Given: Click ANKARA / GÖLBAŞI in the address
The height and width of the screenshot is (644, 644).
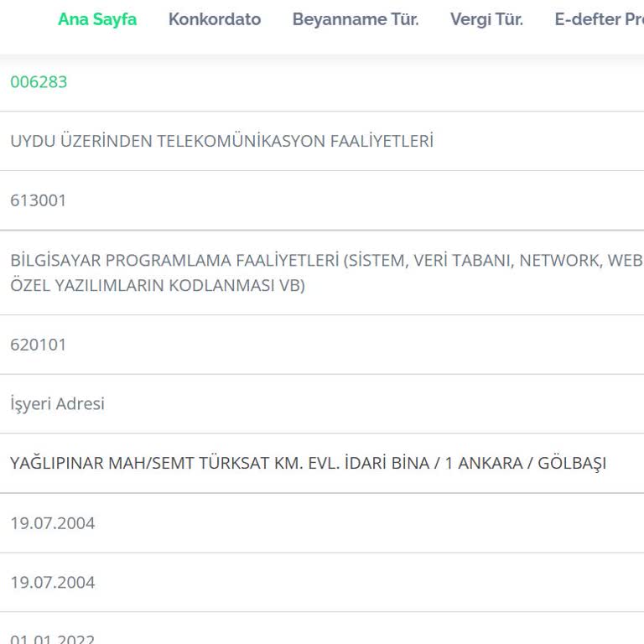Looking at the screenshot, I should [x=535, y=464].
